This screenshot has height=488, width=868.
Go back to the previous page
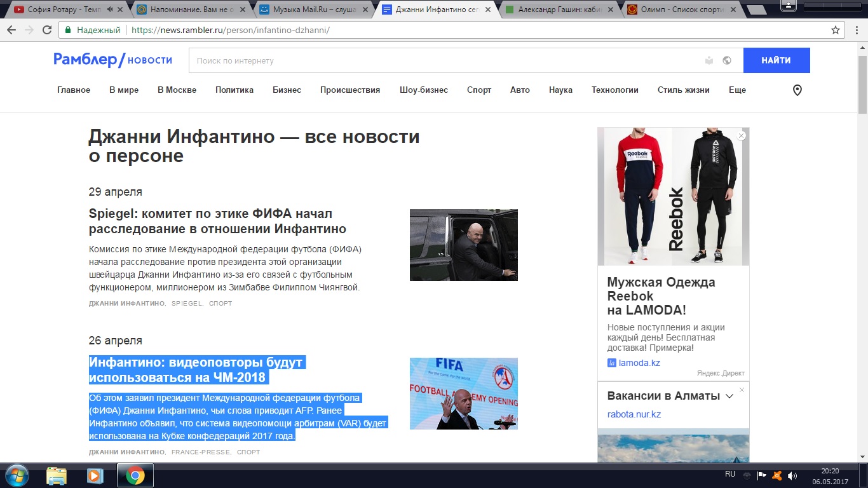11,30
